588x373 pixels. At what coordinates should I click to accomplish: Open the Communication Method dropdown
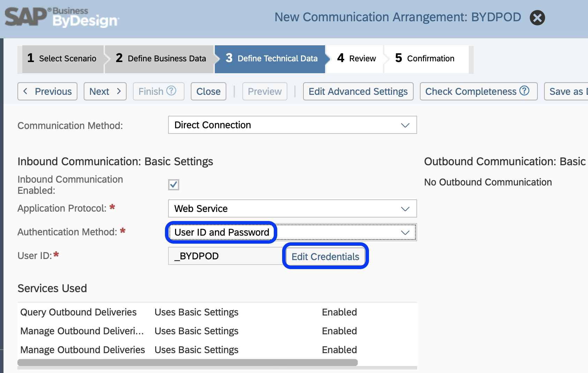(x=405, y=125)
